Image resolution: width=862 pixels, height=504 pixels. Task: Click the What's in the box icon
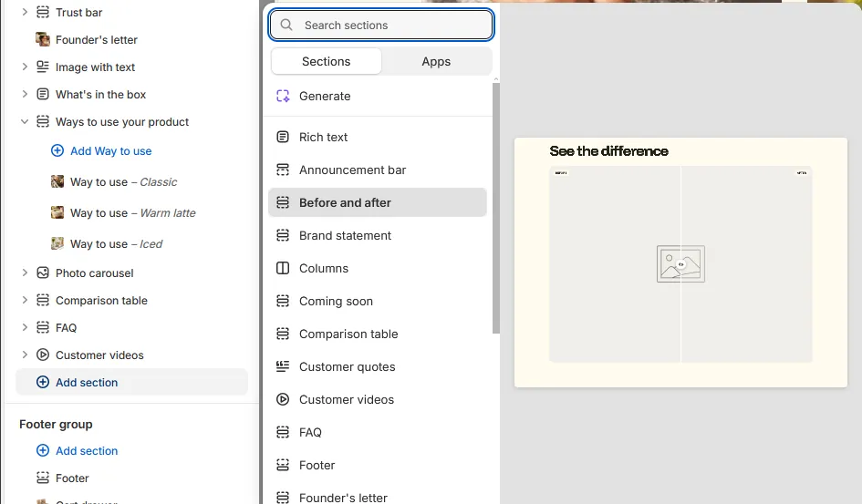point(42,95)
